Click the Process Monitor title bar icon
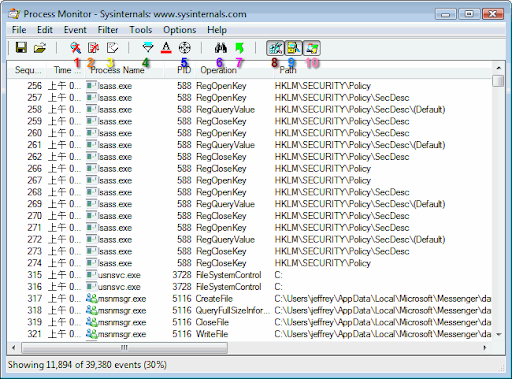512x379 pixels. (14, 14)
